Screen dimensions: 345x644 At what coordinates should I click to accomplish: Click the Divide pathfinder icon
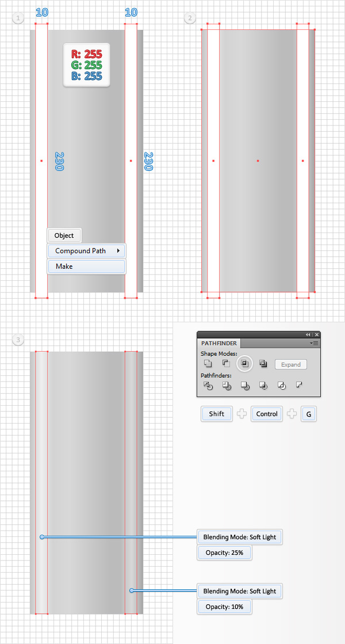tap(208, 386)
